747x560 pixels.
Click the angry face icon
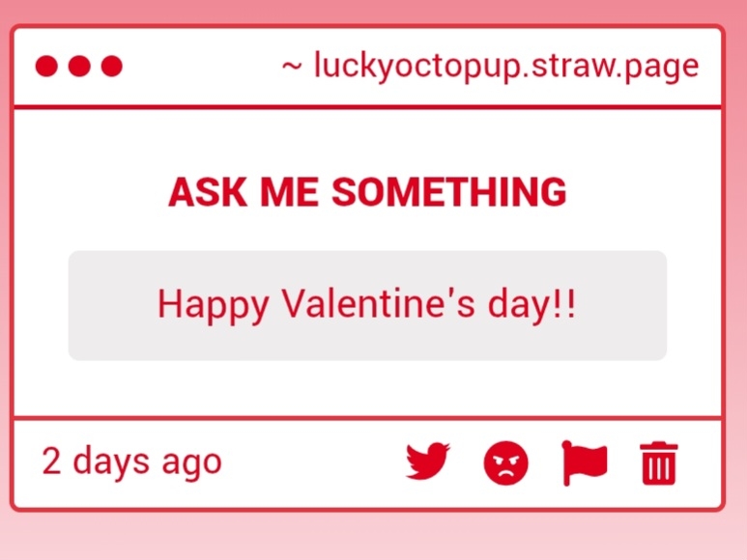tap(505, 463)
